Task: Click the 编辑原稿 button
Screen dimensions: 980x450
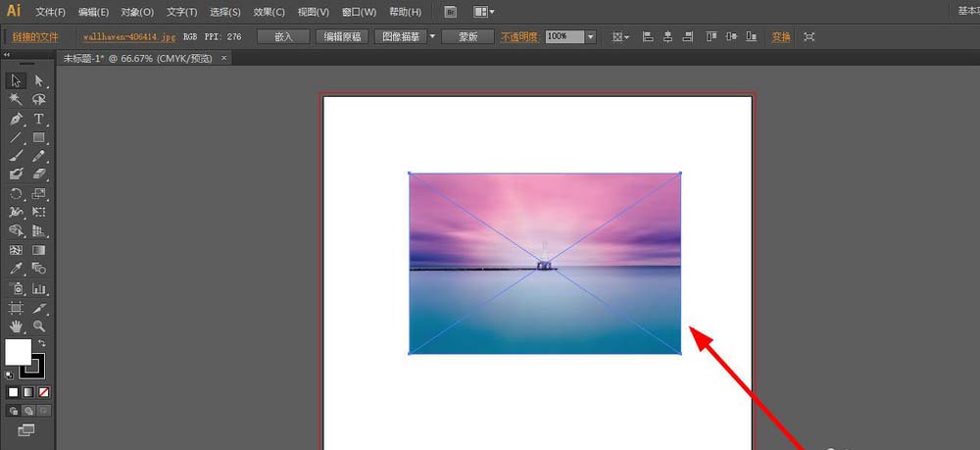Action: [x=342, y=36]
